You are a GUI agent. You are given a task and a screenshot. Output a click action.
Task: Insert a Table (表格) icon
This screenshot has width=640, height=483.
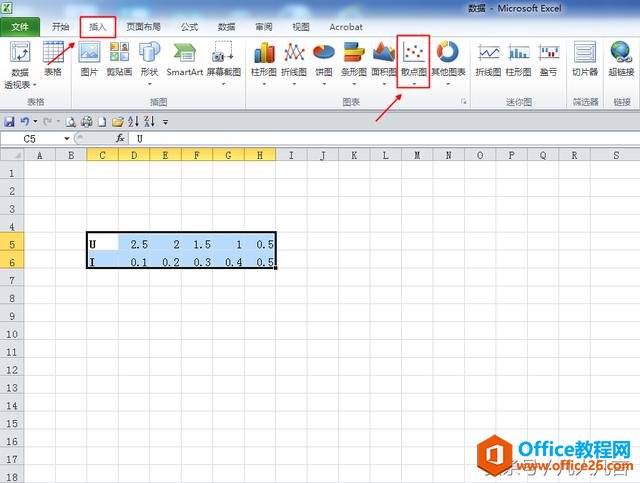[x=53, y=59]
